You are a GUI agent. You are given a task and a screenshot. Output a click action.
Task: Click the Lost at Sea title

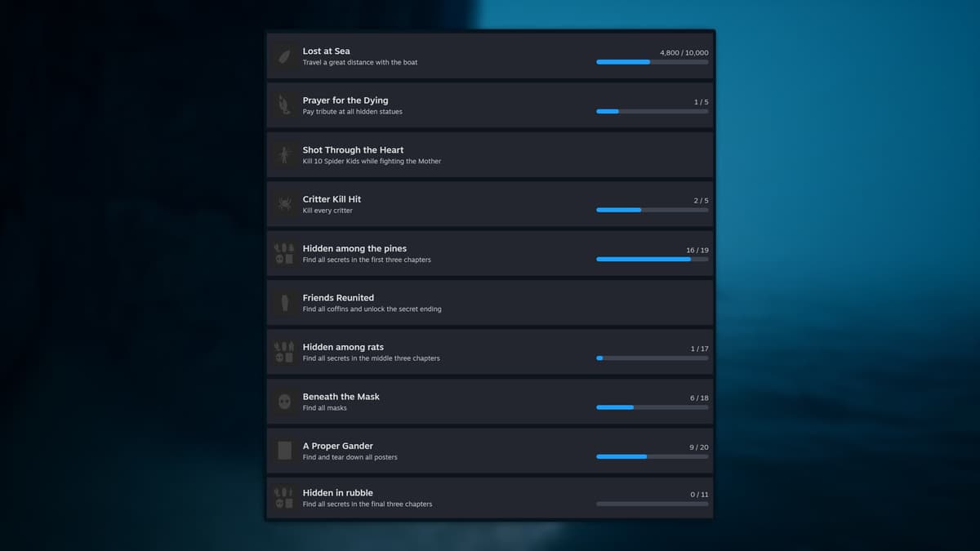(326, 51)
